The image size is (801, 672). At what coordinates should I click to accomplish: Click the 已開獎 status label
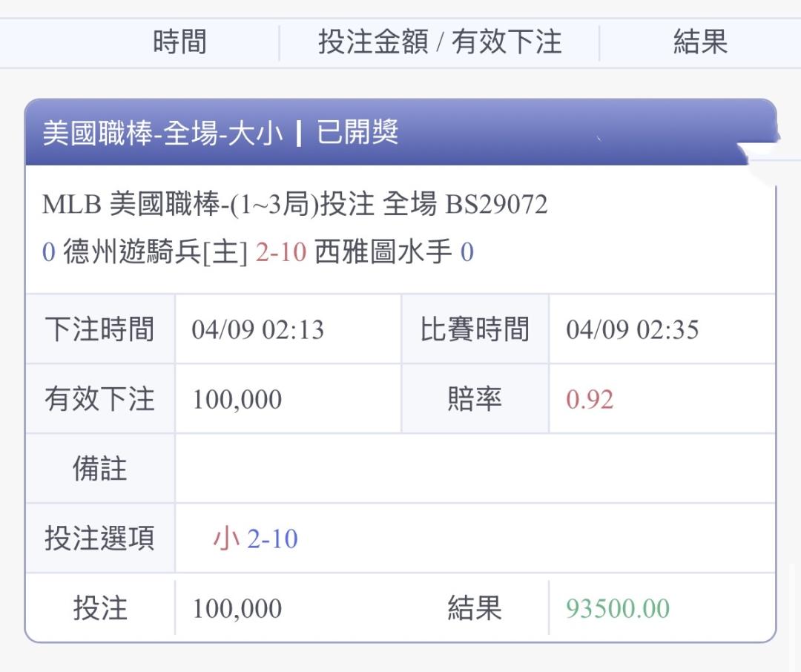357,134
